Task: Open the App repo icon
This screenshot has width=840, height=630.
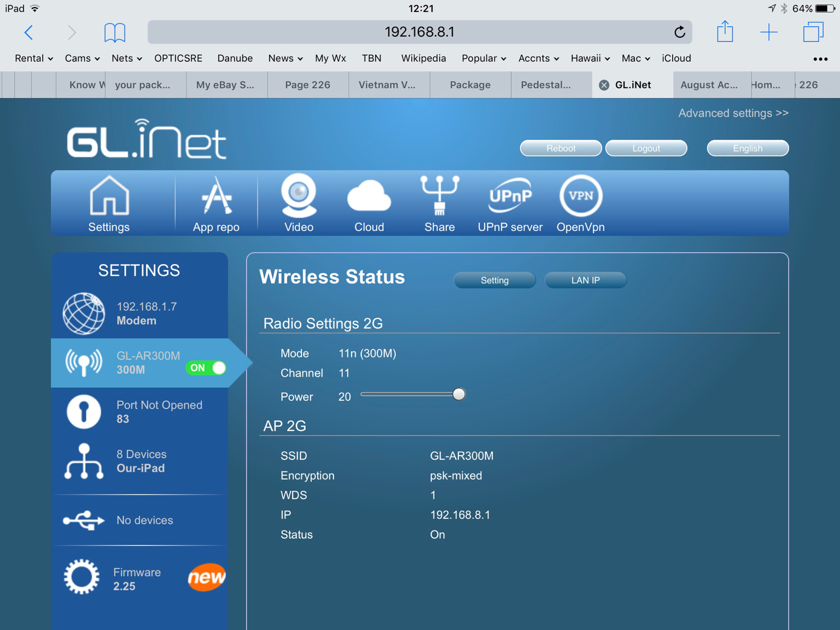Action: (216, 203)
